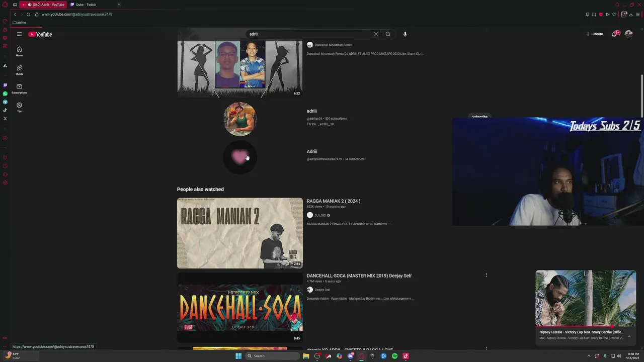Open a new browser tab
644x362 pixels.
(119, 5)
